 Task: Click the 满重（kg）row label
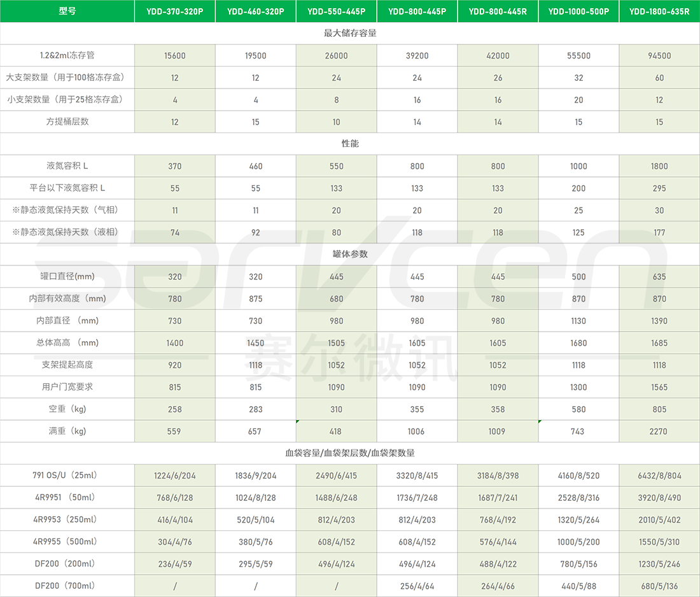(67, 431)
